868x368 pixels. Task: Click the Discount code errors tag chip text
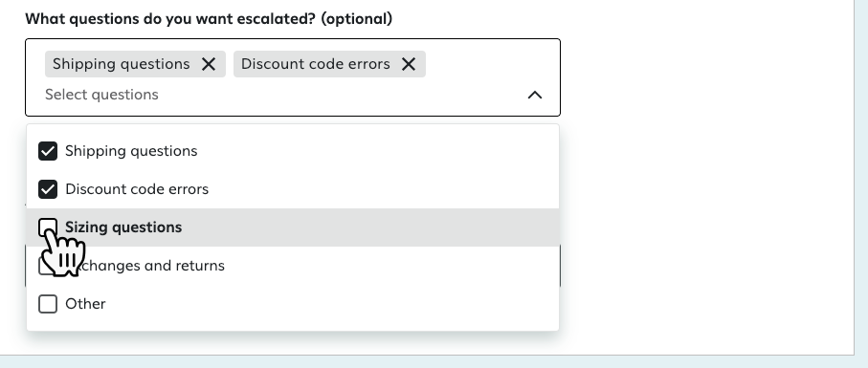316,64
